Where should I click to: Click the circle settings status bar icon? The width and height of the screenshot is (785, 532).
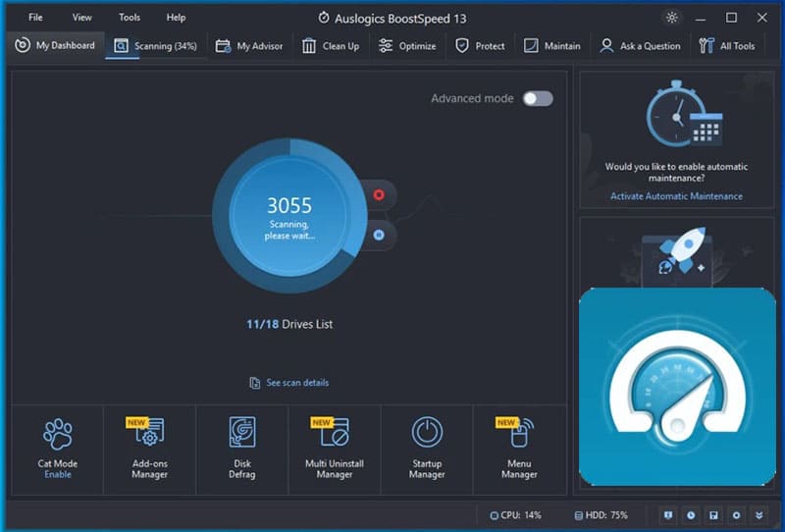737,515
